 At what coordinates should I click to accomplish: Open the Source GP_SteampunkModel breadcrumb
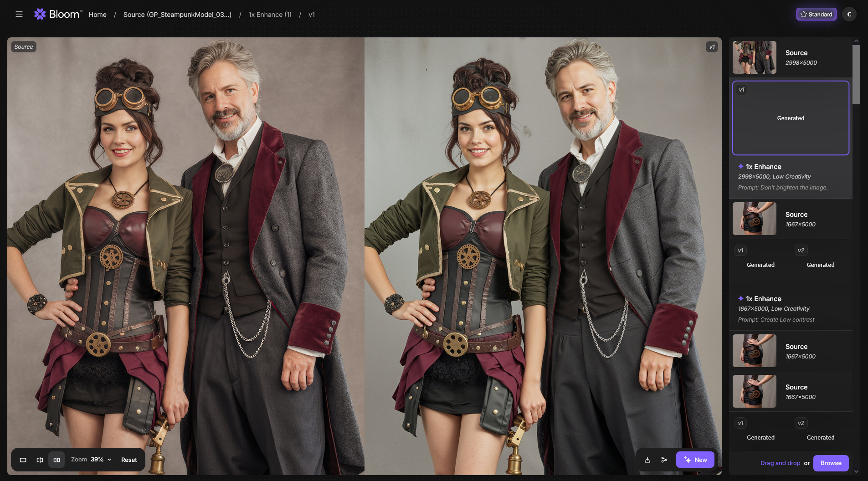[x=177, y=15]
